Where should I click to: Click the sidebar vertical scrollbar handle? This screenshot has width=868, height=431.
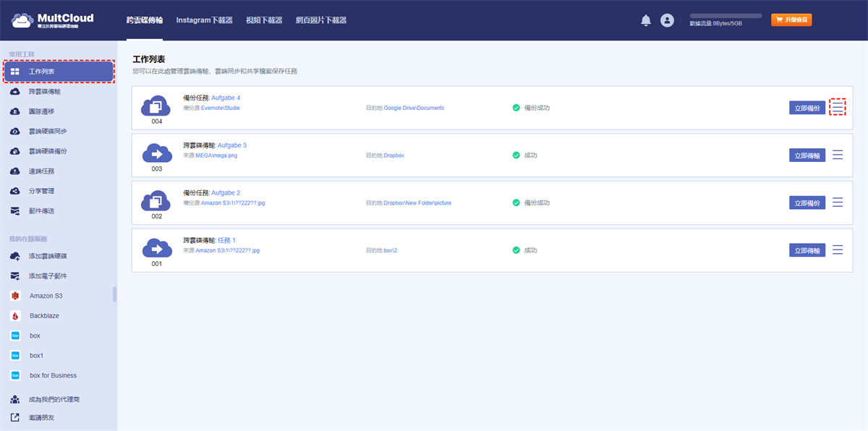coord(114,294)
